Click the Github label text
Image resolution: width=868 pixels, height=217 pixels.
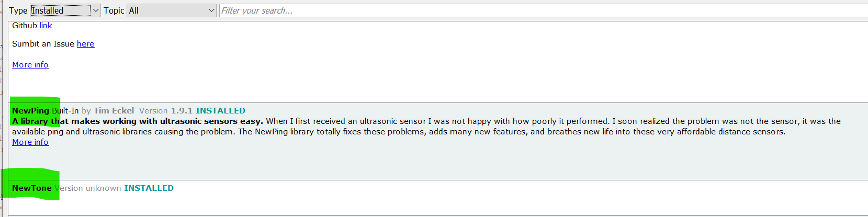25,26
